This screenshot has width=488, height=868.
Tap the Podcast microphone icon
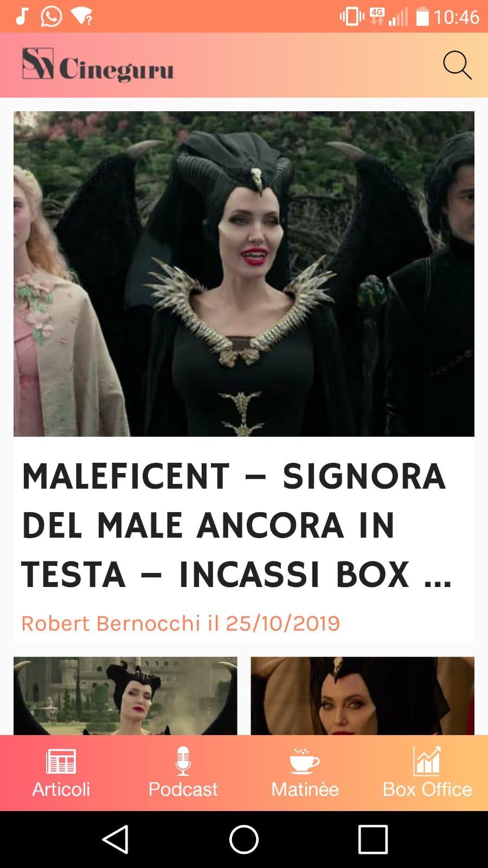pos(183,761)
